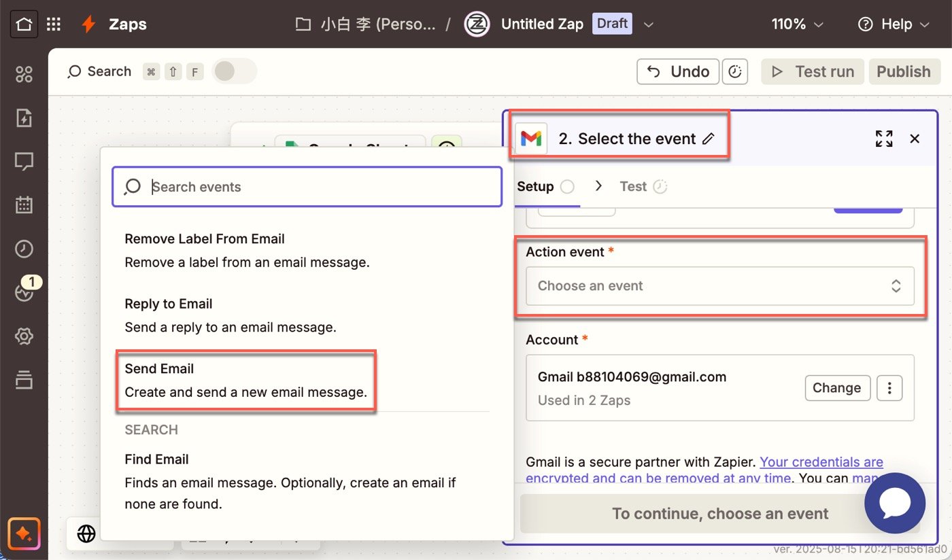
Task: Expand the step panel to fullscreen
Action: point(884,139)
